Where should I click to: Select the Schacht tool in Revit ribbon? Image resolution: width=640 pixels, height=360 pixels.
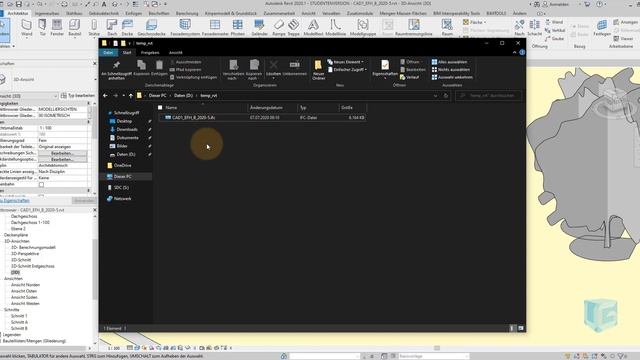534,28
